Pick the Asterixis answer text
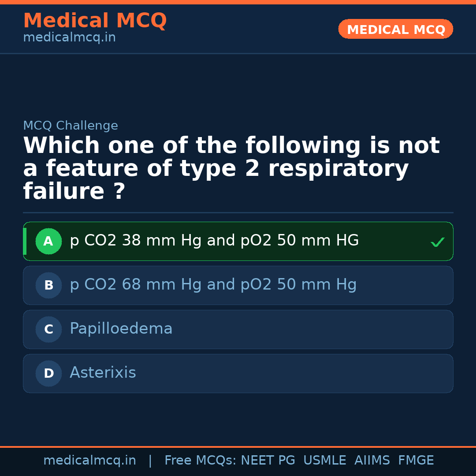 coord(103,373)
